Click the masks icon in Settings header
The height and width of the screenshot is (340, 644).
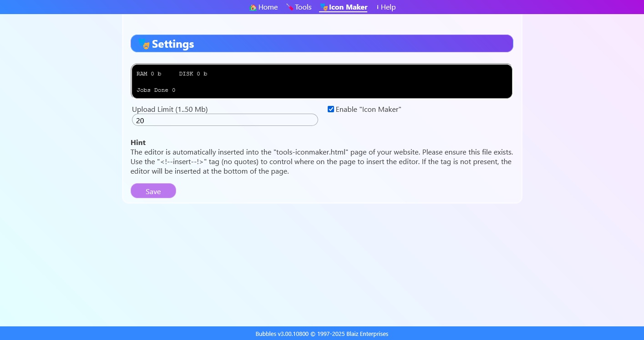tap(144, 44)
